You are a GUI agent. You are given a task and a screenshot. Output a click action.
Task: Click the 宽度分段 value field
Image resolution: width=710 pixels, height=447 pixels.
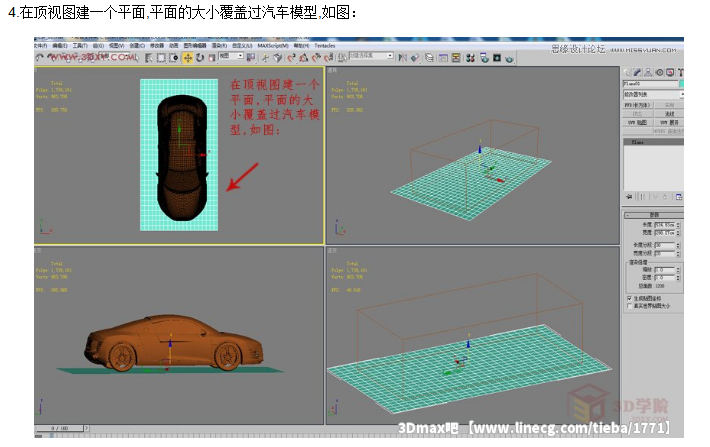665,253
